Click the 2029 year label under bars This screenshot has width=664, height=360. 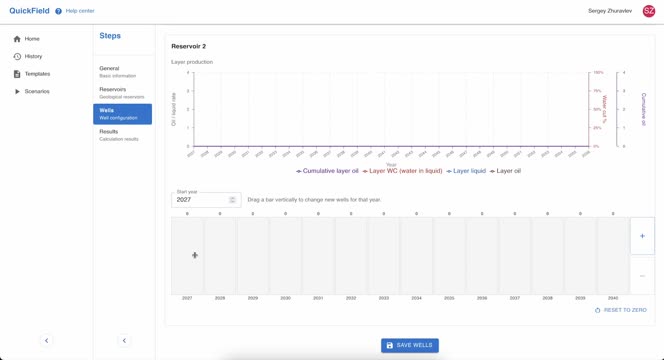(253, 298)
